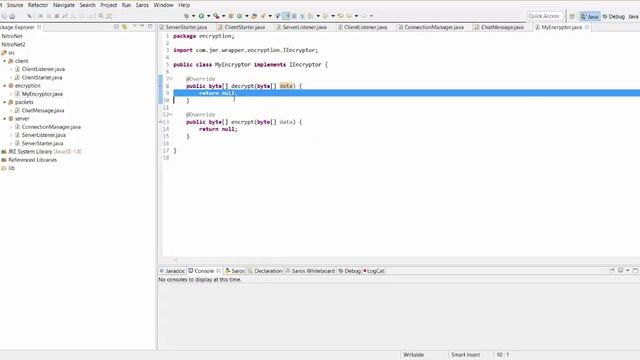The image size is (640, 360).
Task: Open the Search menu
Action: tap(87, 5)
